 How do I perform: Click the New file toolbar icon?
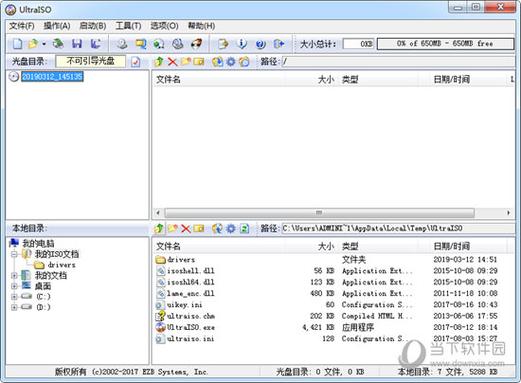[17, 44]
